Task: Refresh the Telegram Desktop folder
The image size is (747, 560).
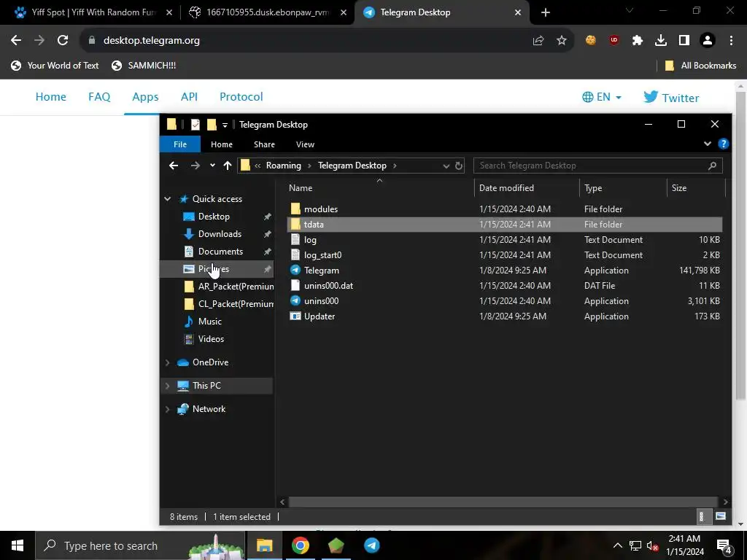Action: click(x=459, y=166)
